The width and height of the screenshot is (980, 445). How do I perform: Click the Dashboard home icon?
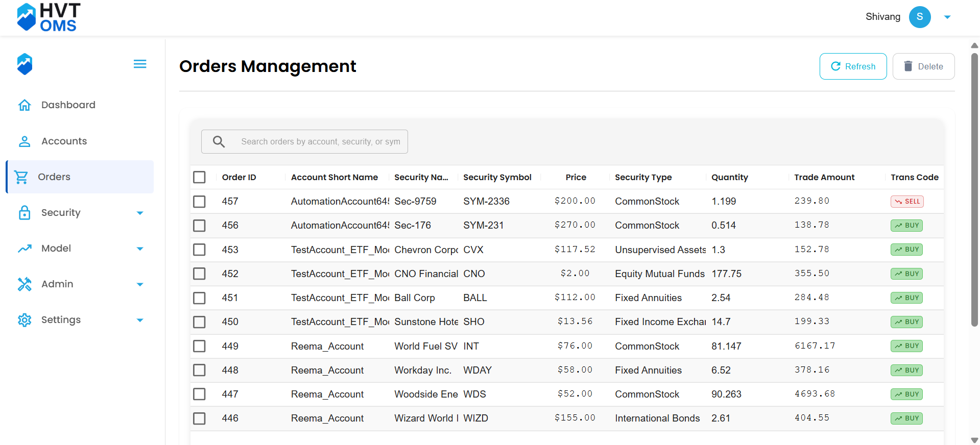[25, 105]
